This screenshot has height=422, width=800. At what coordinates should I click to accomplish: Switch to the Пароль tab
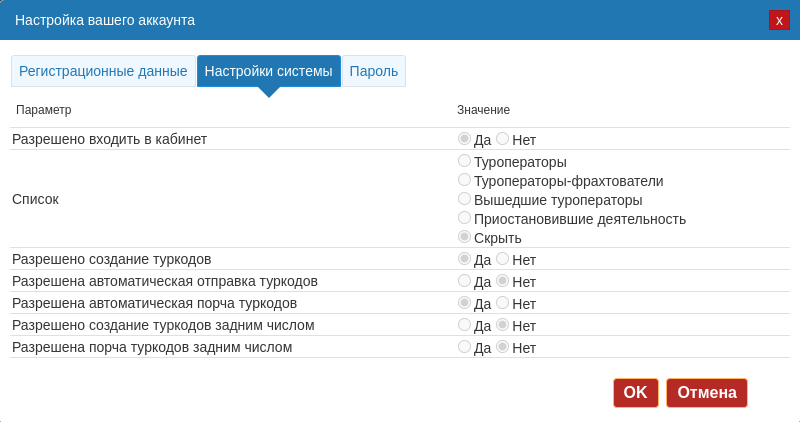(x=374, y=71)
